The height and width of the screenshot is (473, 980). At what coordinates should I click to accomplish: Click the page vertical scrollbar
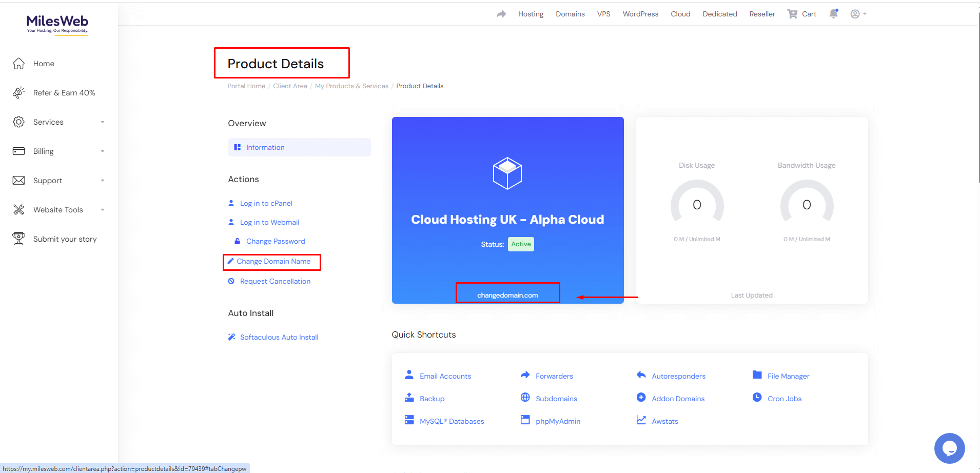click(978, 97)
